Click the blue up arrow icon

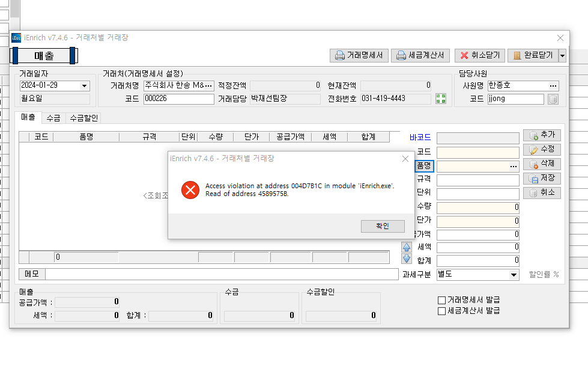(x=407, y=247)
